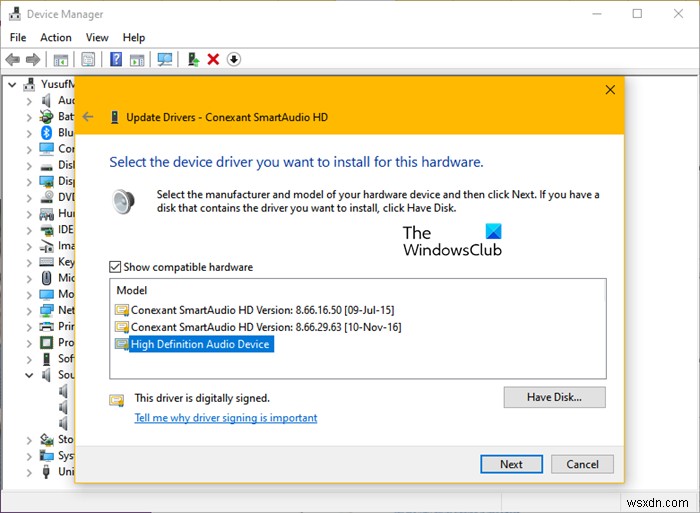Collapse the root computer node
Image resolution: width=700 pixels, height=513 pixels.
coord(11,85)
